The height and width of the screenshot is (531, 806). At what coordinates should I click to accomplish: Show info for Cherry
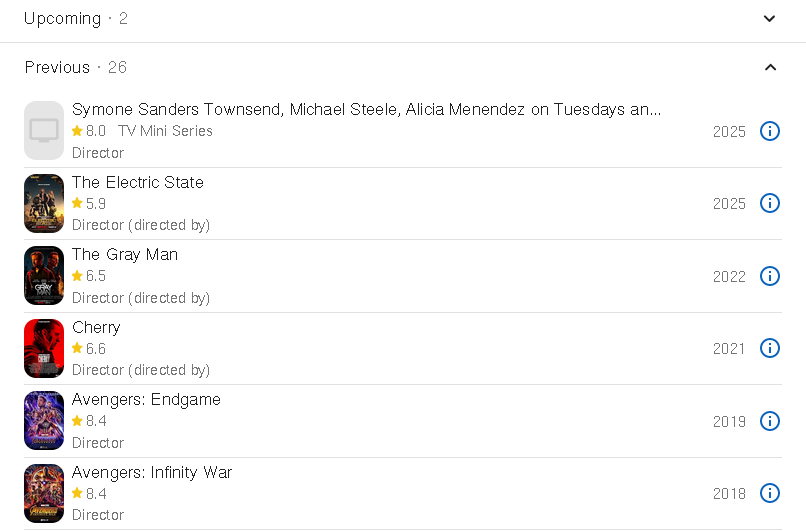coord(770,348)
